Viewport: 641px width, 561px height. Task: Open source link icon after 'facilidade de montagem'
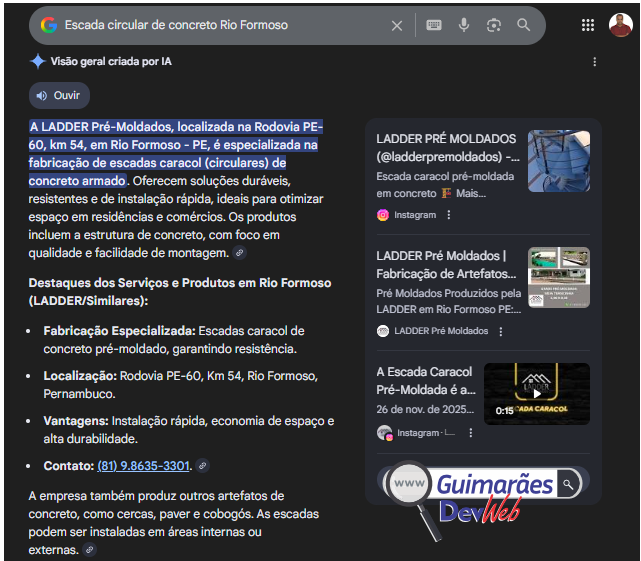(x=240, y=253)
